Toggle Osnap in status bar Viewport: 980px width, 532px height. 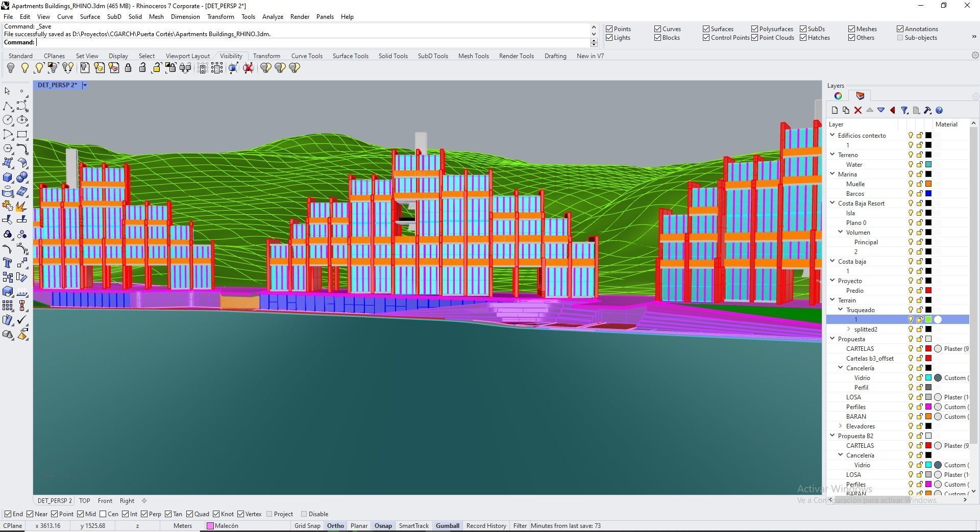(383, 526)
